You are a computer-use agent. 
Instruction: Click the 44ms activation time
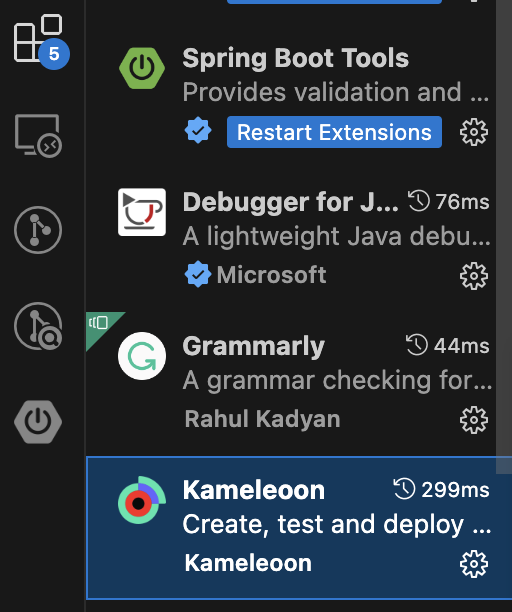pyautogui.click(x=462, y=346)
